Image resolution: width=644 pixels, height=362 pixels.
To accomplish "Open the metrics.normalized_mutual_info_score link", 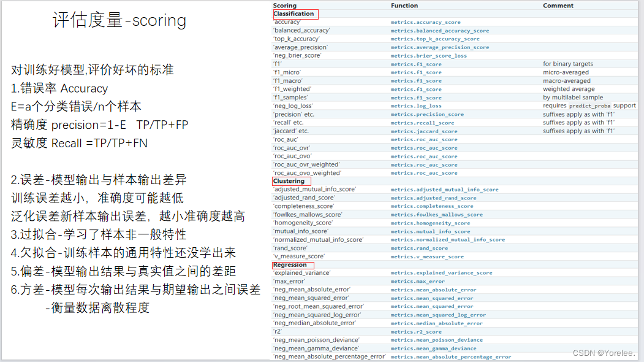I will tap(448, 240).
